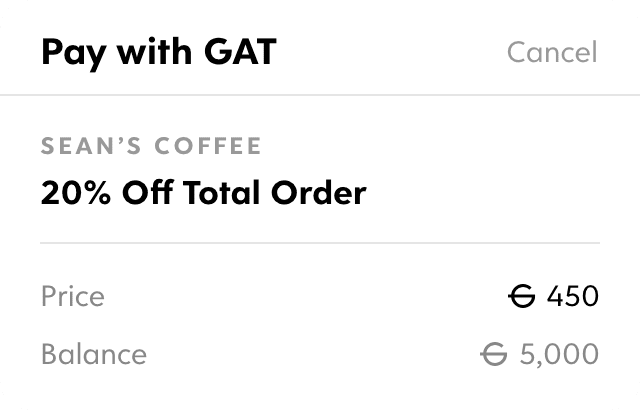This screenshot has height=410, width=640.
Task: Click the divider line under the offer title
Action: [x=320, y=243]
